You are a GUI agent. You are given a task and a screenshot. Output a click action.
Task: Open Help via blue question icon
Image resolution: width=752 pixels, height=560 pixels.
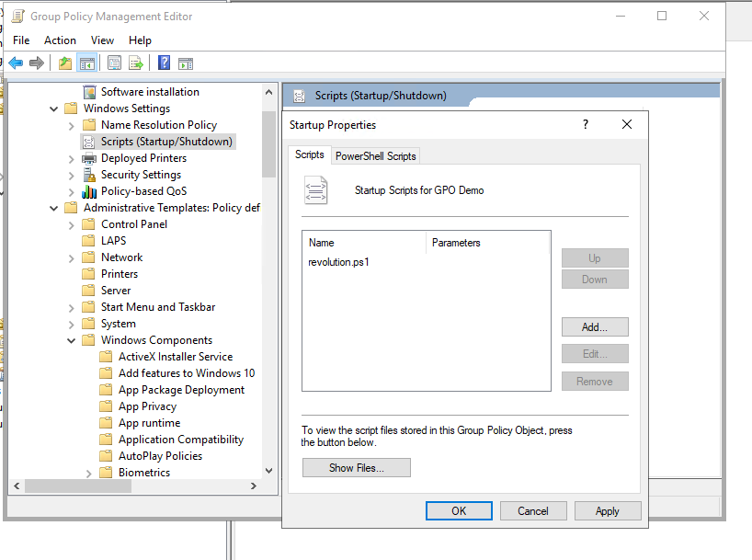pos(164,63)
